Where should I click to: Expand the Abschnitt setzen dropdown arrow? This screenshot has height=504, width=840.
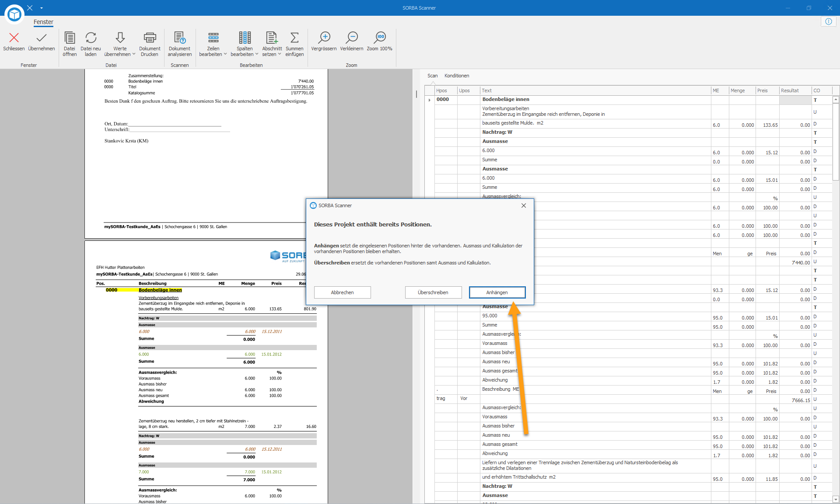[x=280, y=54]
